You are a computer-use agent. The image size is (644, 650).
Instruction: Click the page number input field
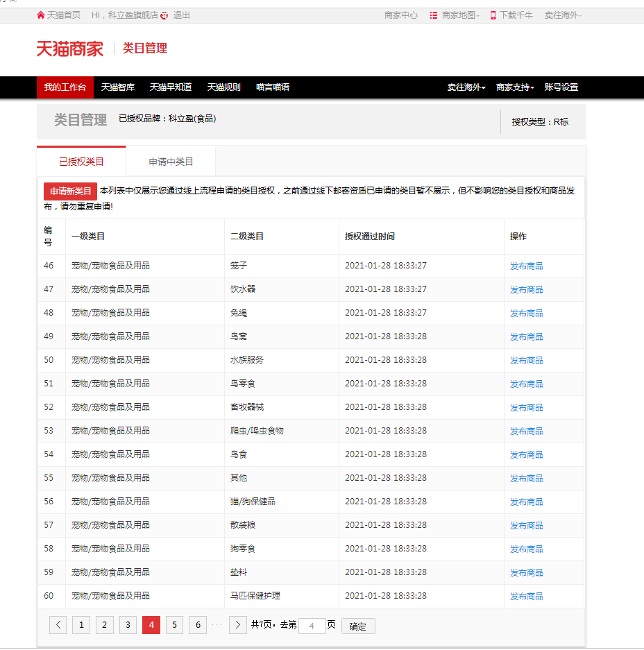(312, 626)
